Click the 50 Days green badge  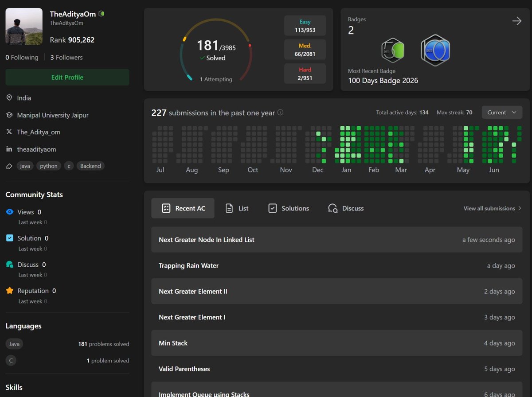pos(393,50)
